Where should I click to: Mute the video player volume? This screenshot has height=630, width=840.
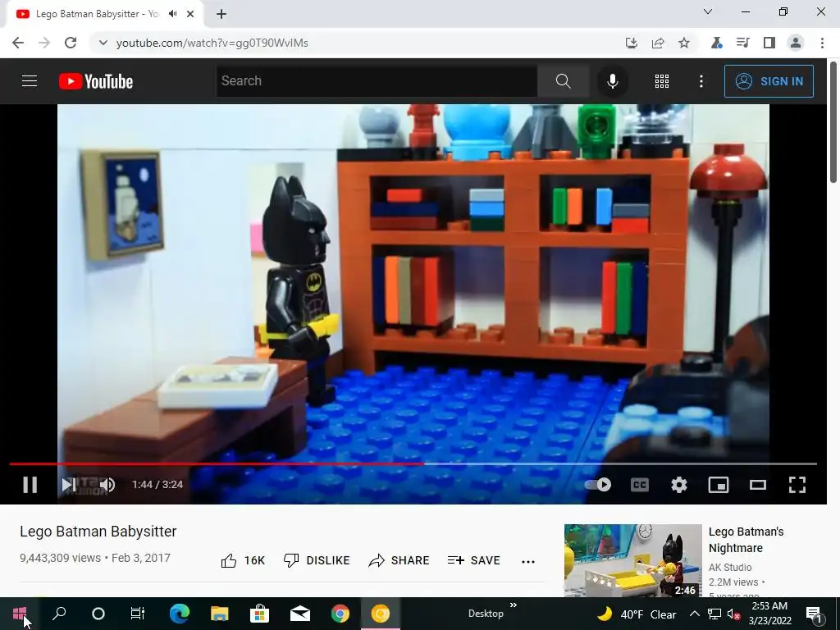[107, 485]
